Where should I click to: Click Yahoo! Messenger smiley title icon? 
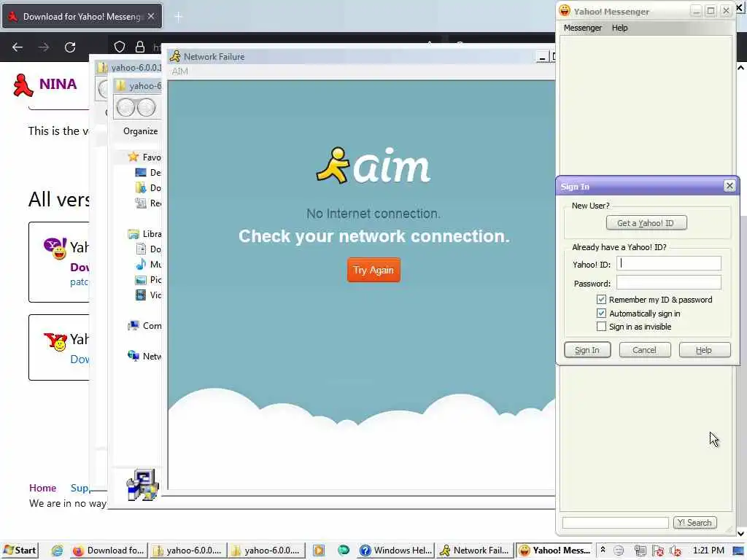[565, 10]
